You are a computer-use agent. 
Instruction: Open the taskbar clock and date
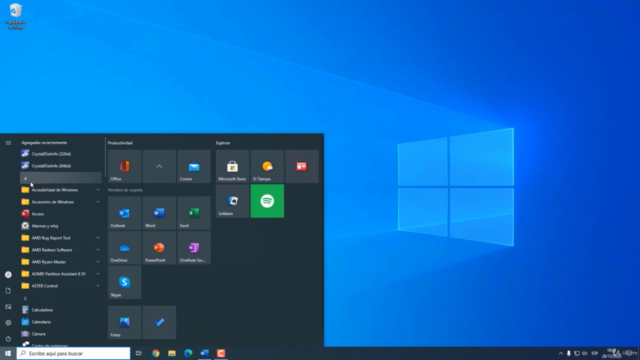point(611,353)
